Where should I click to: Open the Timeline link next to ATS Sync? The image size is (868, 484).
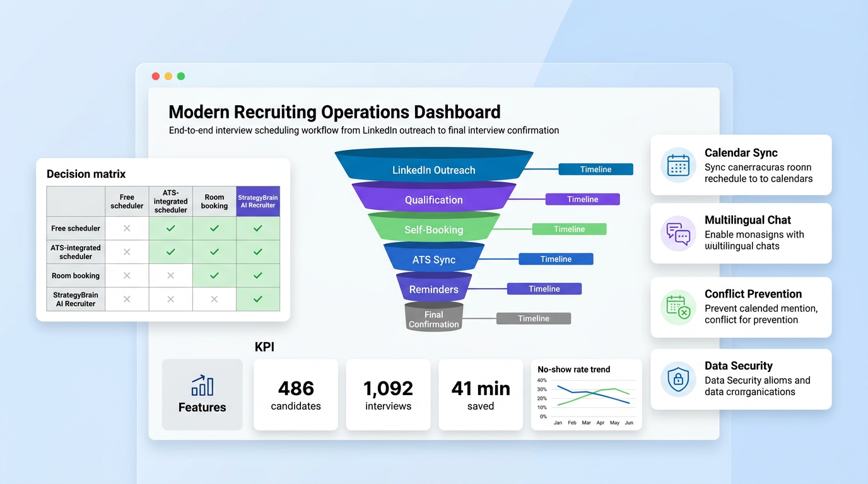tap(555, 258)
